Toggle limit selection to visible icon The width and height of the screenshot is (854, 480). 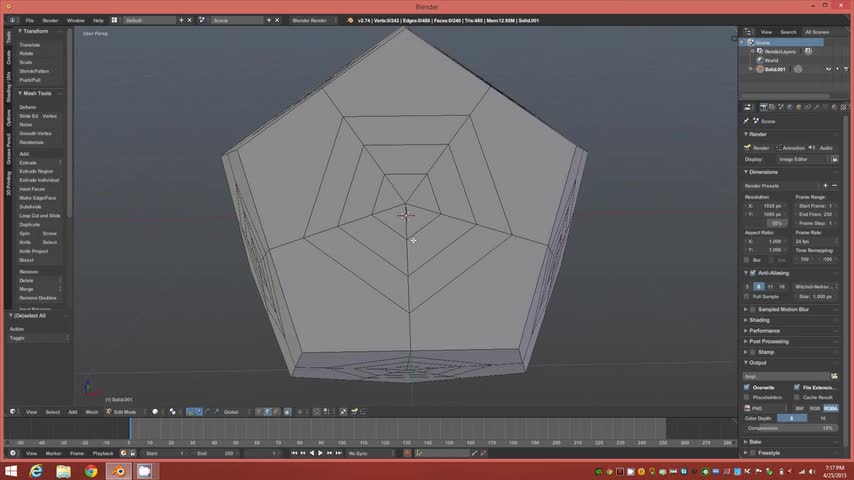point(288,412)
